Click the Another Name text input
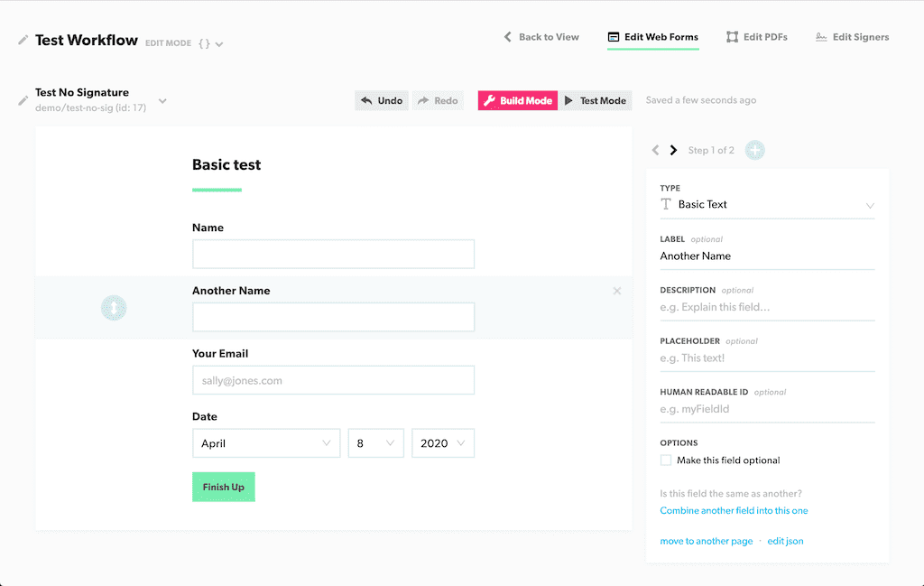The height and width of the screenshot is (586, 924). tap(333, 317)
